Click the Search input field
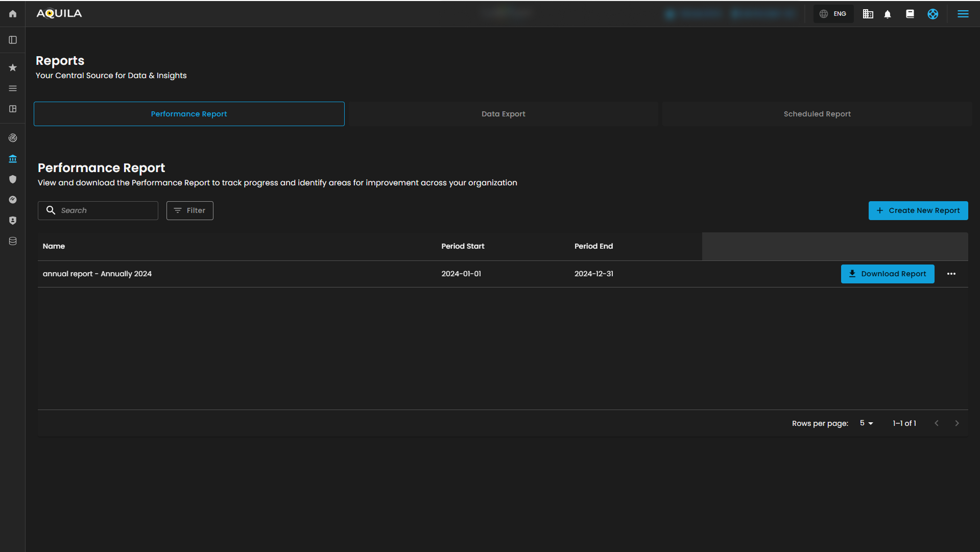Viewport: 980px width, 552px height. point(105,210)
